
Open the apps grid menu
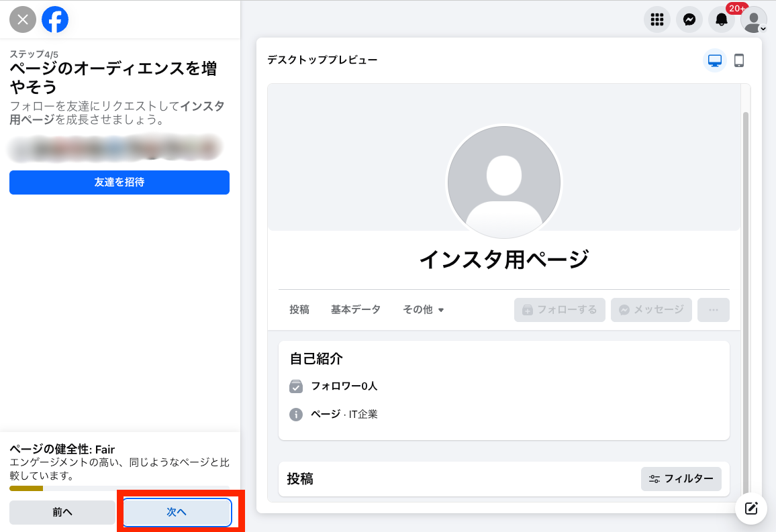(657, 19)
